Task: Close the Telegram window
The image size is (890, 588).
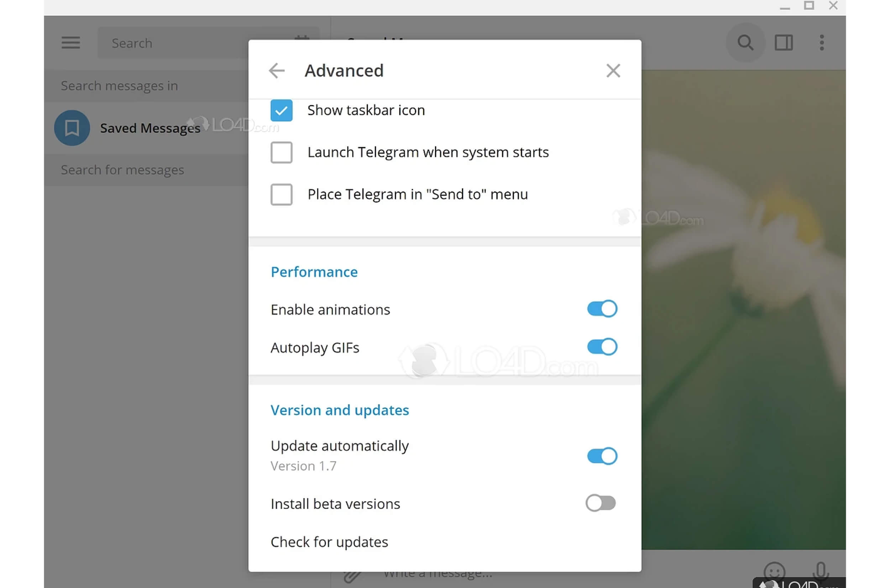Action: [833, 6]
